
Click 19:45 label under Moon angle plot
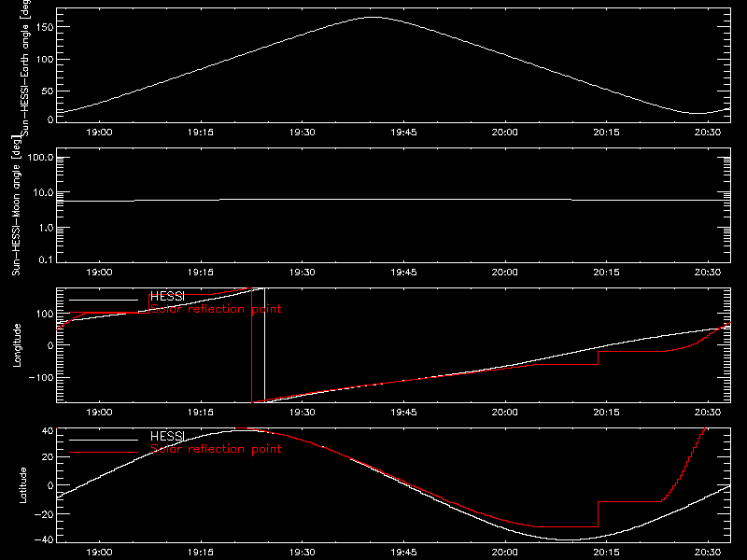click(403, 273)
